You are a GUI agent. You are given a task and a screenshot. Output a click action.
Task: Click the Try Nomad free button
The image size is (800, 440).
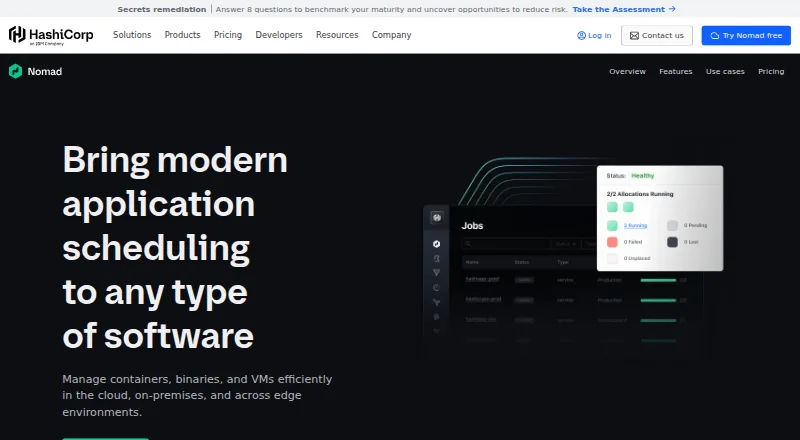746,35
